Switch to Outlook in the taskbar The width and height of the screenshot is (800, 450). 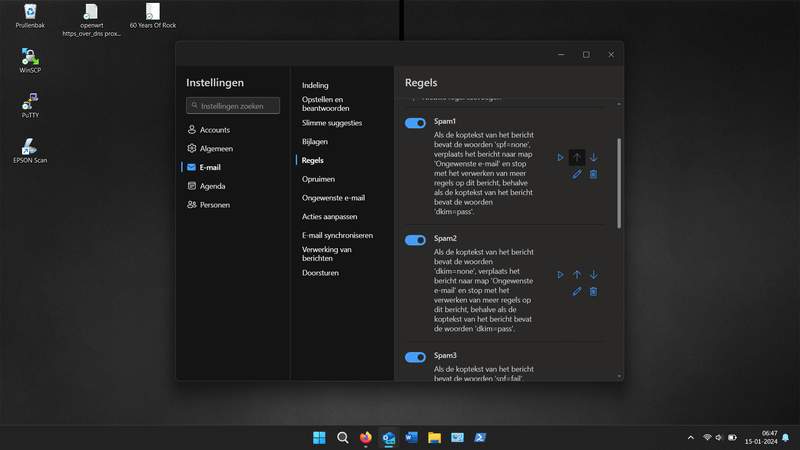coord(388,438)
